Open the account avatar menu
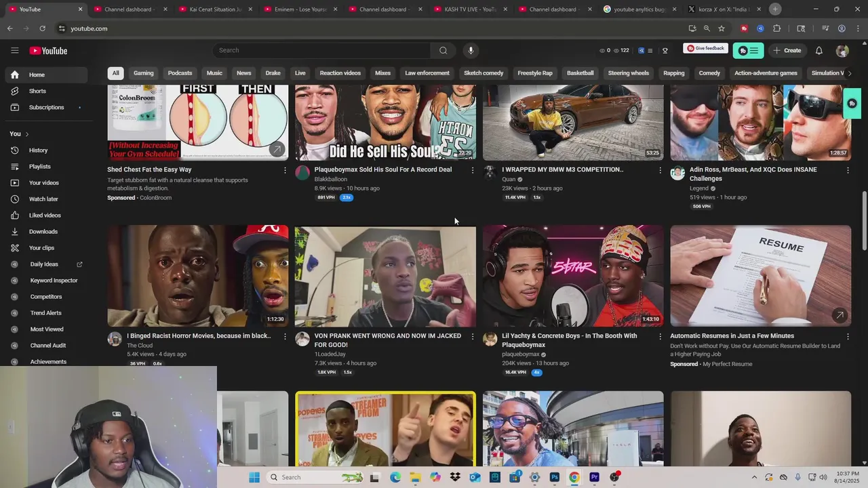 pos(842,51)
